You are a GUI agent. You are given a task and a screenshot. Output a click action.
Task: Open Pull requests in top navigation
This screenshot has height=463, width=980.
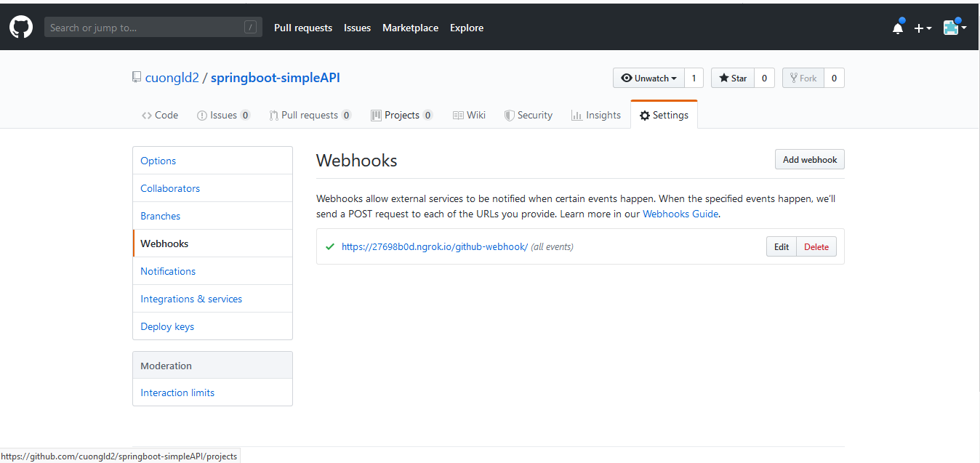tap(303, 28)
